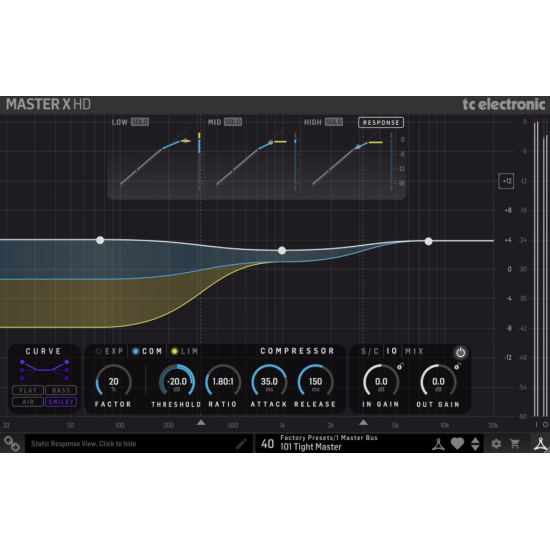The image size is (550, 550).
Task: Click the corner triangle logo icon
Action: (x=541, y=444)
